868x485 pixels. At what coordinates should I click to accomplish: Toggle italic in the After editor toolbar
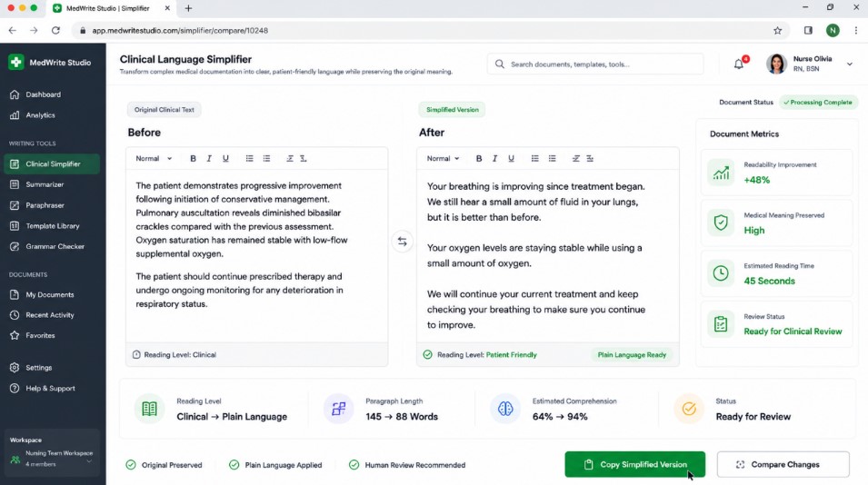pos(494,158)
